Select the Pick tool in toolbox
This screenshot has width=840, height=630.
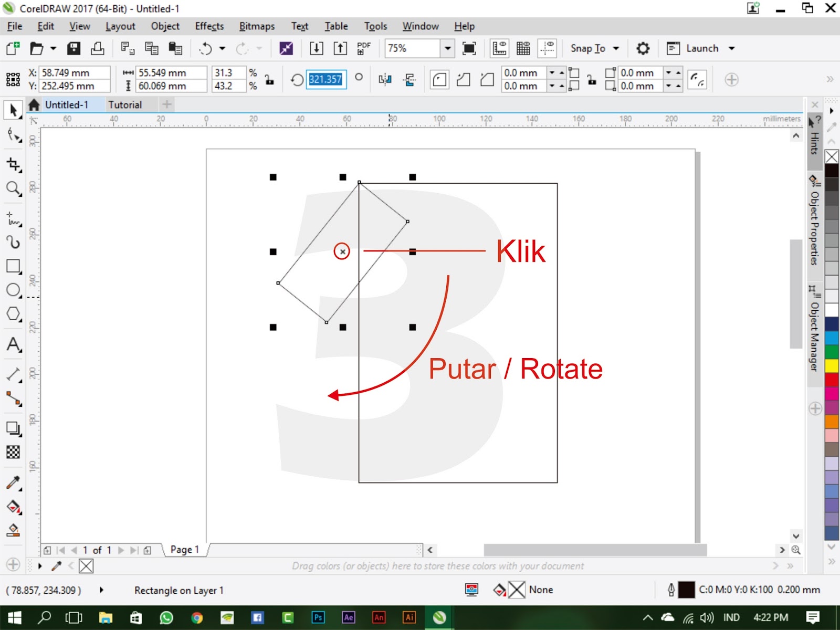click(13, 110)
